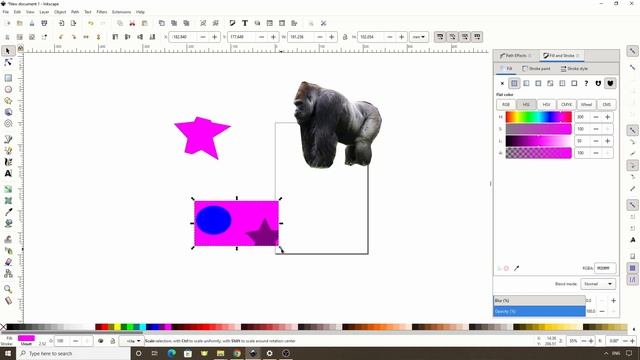
Task: Toggle width/height lock icon
Action: click(345, 37)
